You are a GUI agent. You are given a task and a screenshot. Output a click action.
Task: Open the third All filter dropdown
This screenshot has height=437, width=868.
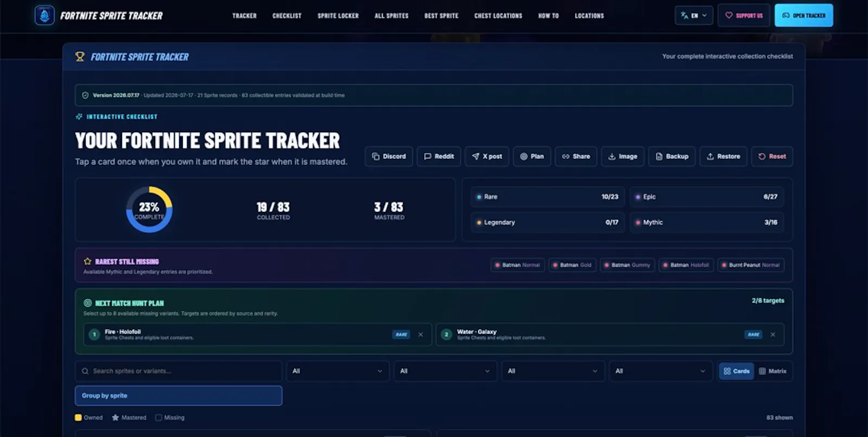coord(553,371)
